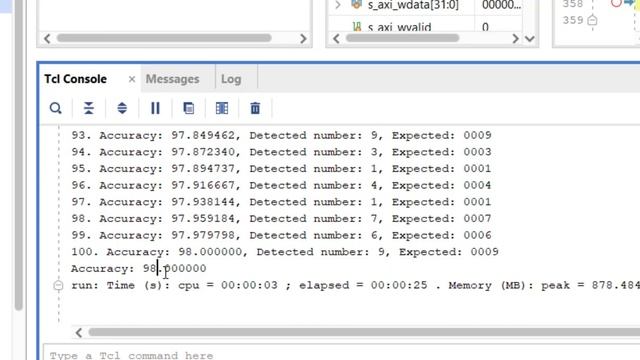Click the '95. Accuracy: 97.894737' line

282,169
